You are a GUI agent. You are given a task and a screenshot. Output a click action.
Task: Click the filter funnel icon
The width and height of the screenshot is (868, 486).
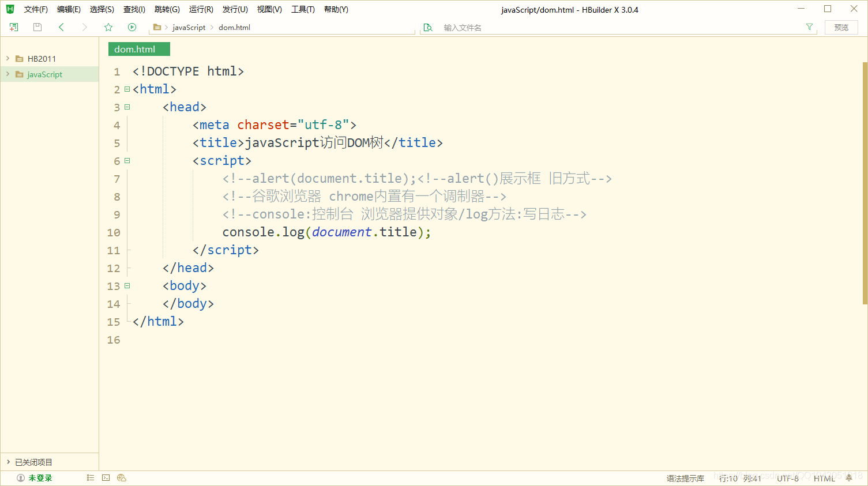[810, 27]
